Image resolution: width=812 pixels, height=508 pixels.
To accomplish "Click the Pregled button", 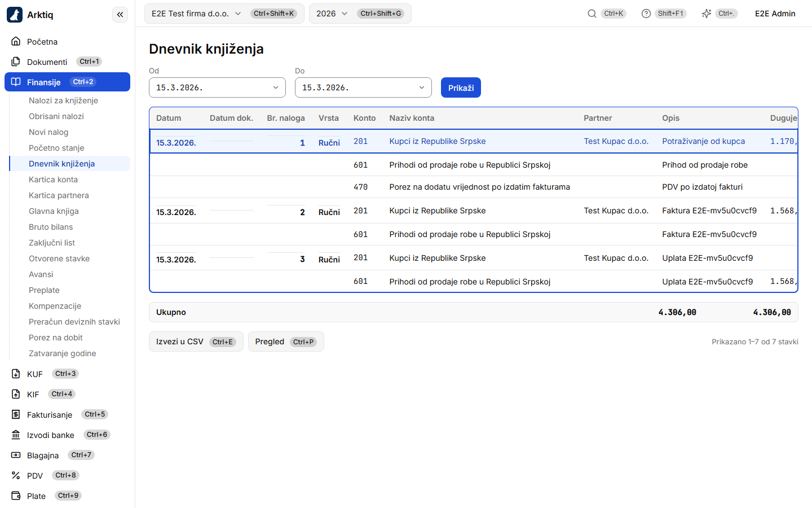I will (286, 341).
